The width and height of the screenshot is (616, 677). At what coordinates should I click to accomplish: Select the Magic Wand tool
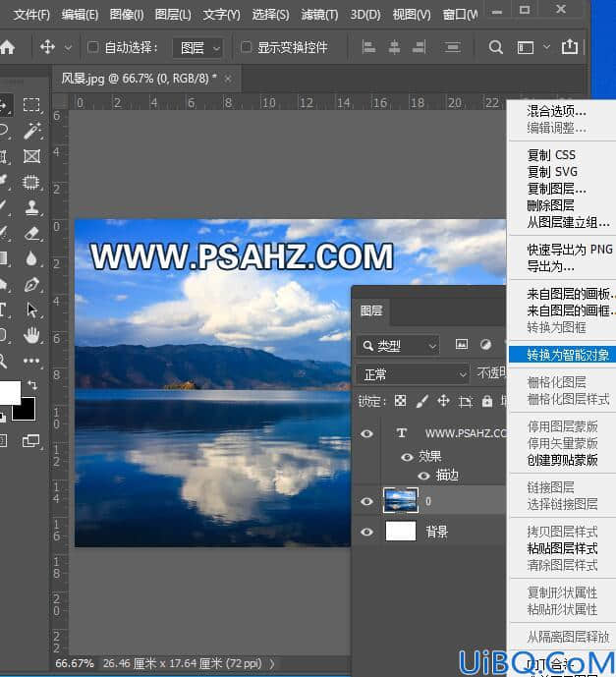pyautogui.click(x=32, y=131)
